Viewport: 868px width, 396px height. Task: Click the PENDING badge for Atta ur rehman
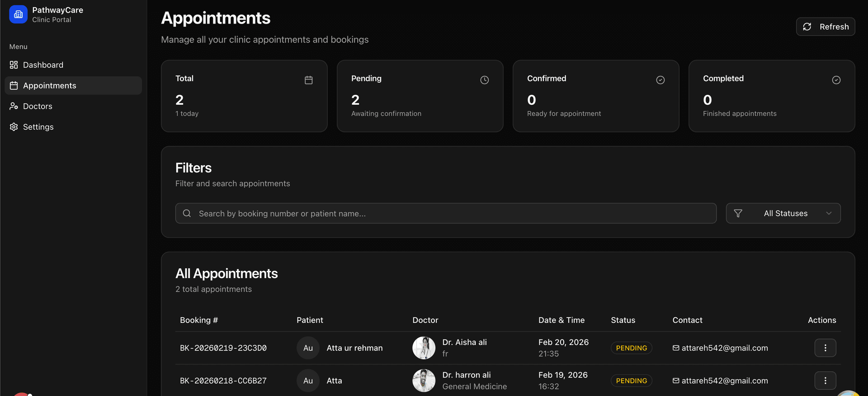coord(632,348)
